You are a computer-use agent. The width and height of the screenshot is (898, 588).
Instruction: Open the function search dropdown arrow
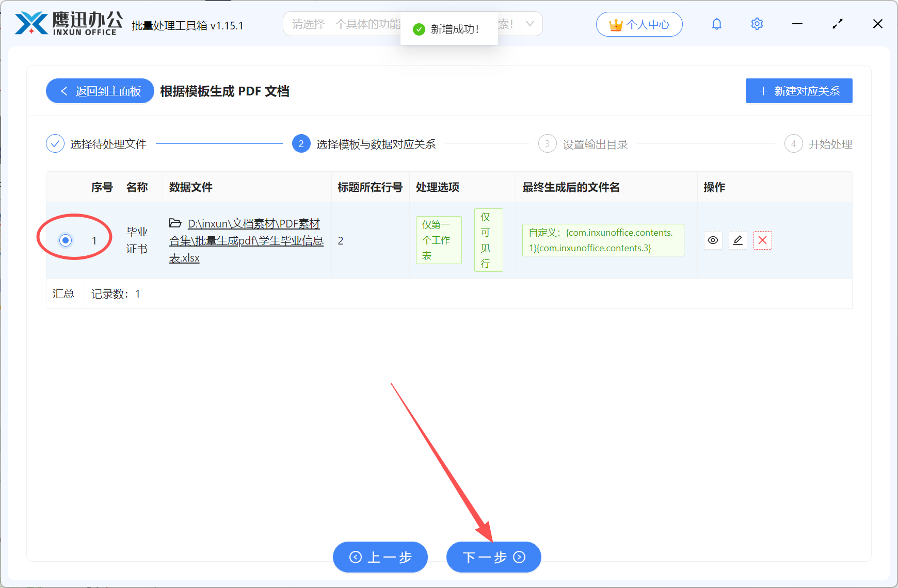tap(530, 24)
